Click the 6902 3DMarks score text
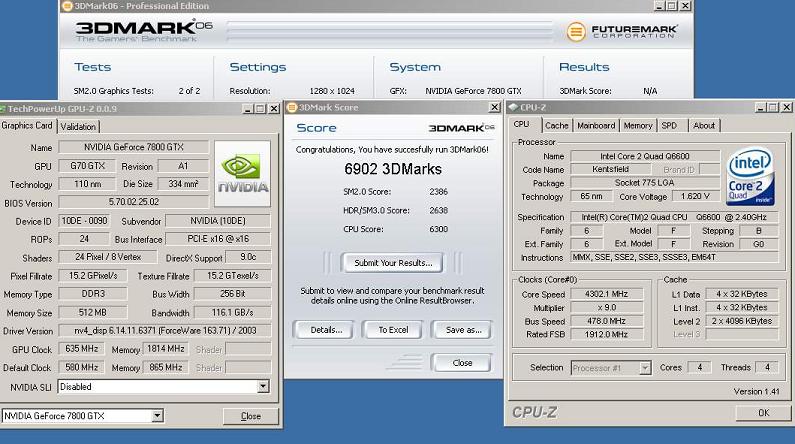Screen dimensions: 795x444 pyautogui.click(x=393, y=169)
